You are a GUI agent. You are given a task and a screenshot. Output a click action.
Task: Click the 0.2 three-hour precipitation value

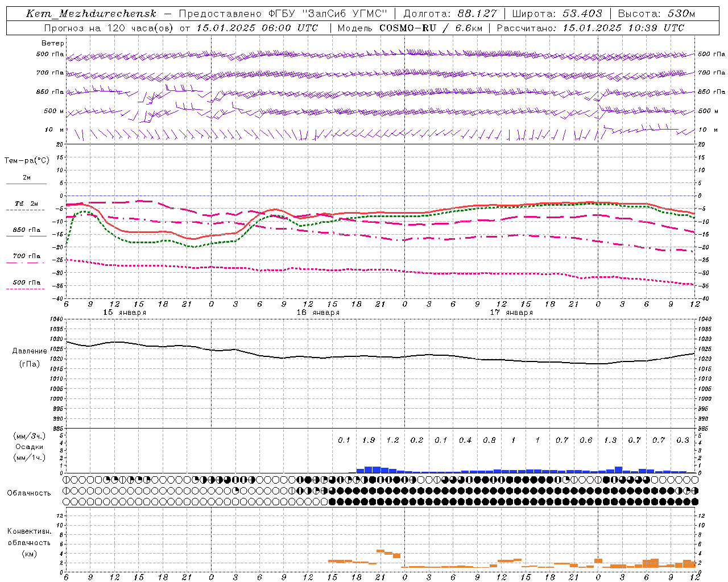pos(417,440)
